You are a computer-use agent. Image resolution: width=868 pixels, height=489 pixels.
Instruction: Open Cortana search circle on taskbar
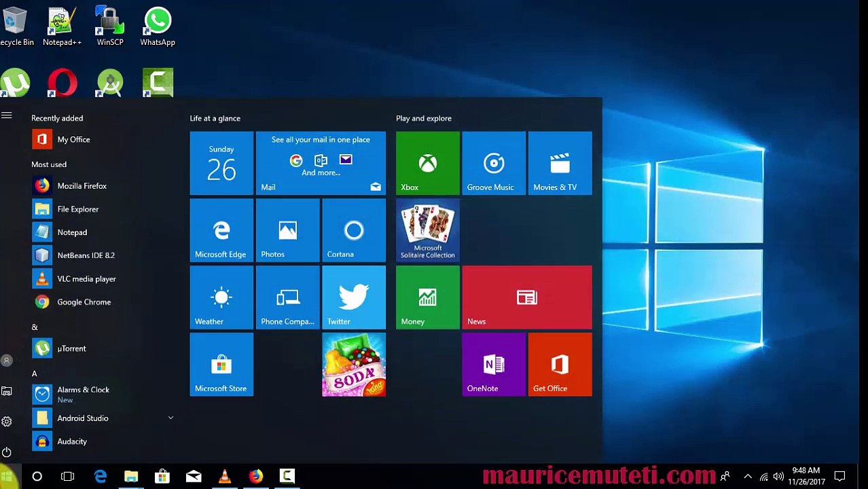pos(37,477)
